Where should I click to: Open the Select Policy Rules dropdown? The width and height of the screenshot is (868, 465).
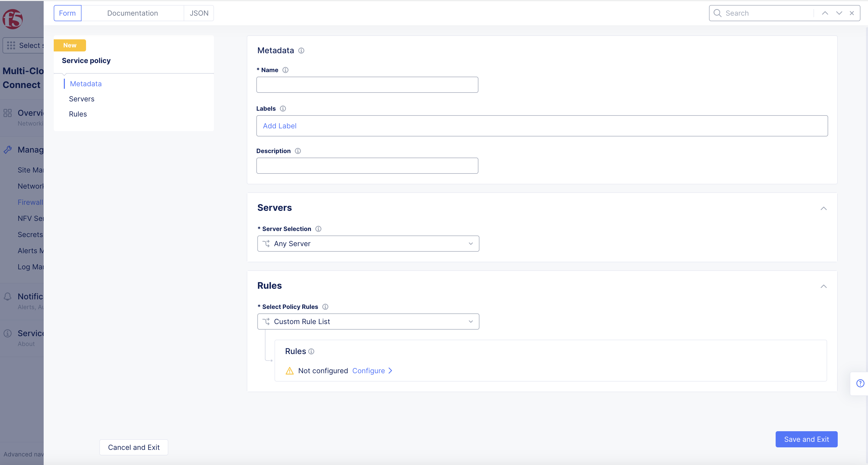[x=368, y=322]
